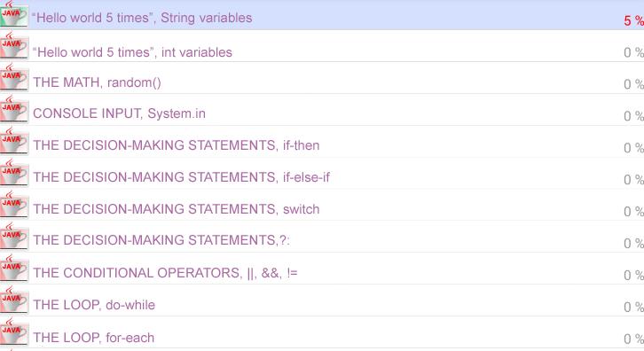Click Java icon beside switch lesson
Screen dimensions: 644x351
[x=14, y=206]
